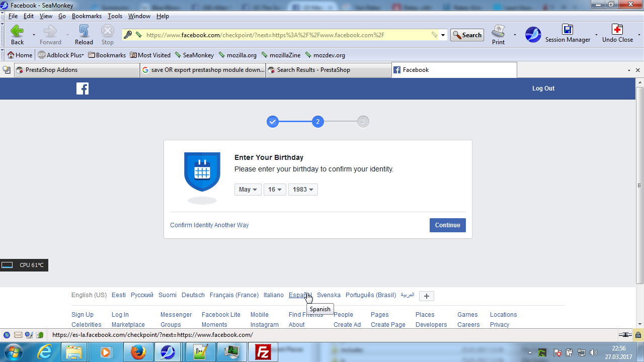Click the Facebook Lite footer link
644x362 pixels.
pyautogui.click(x=221, y=315)
